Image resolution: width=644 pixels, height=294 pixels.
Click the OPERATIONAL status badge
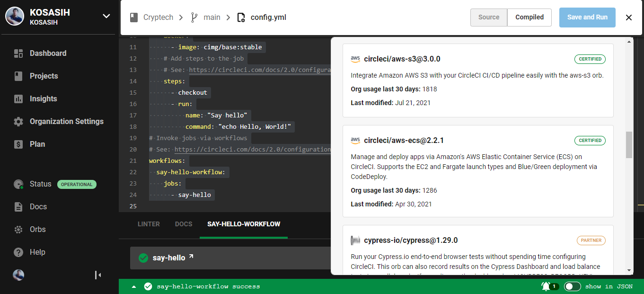(77, 184)
